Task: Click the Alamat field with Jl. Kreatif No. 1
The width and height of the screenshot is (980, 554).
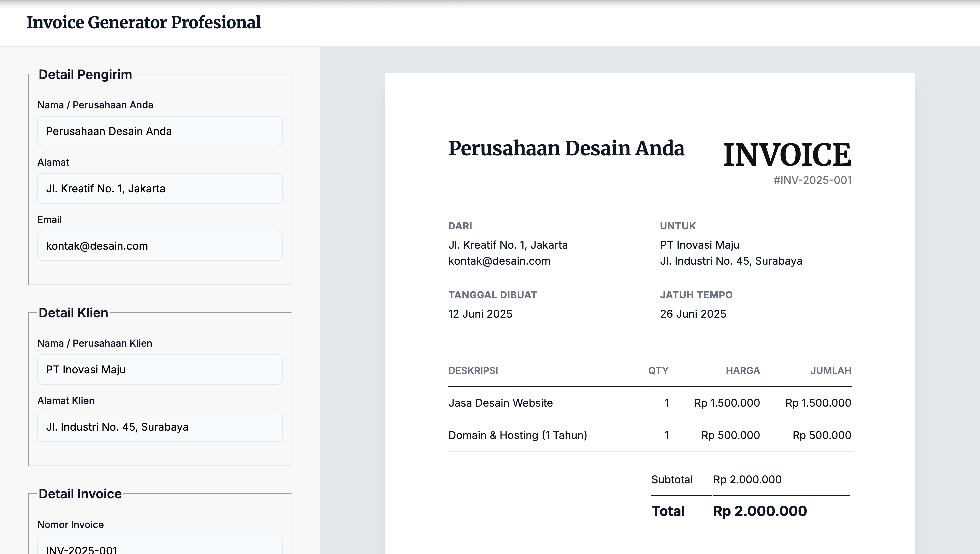Action: (160, 189)
